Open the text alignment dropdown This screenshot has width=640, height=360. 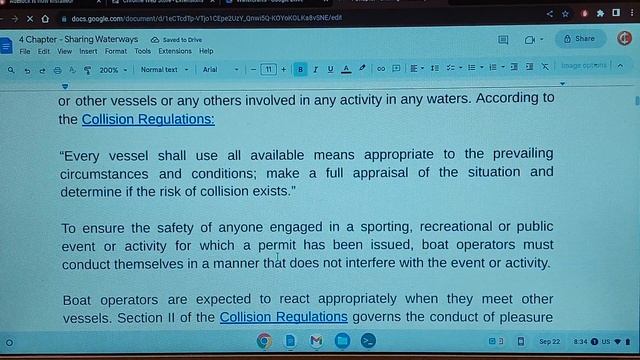click(417, 68)
